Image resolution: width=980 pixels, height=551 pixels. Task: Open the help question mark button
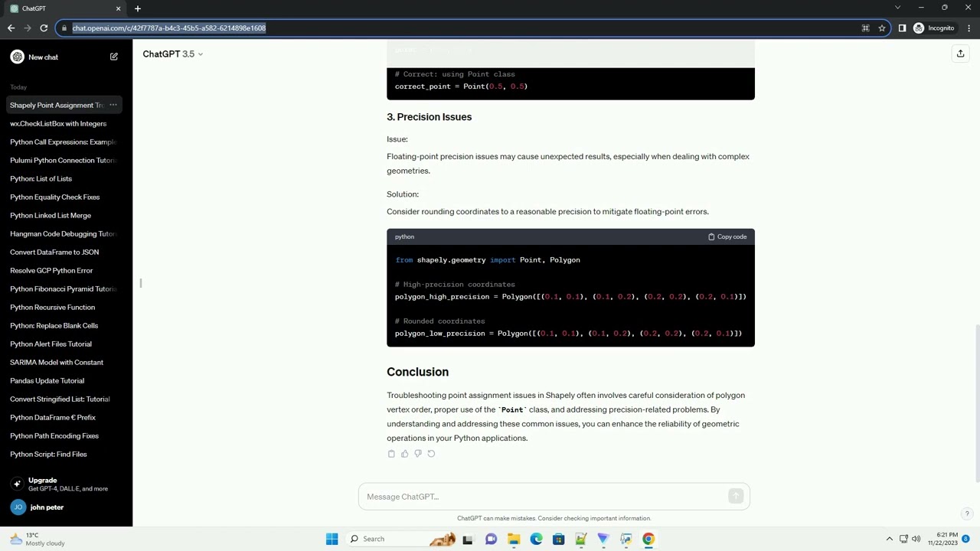coord(967,514)
